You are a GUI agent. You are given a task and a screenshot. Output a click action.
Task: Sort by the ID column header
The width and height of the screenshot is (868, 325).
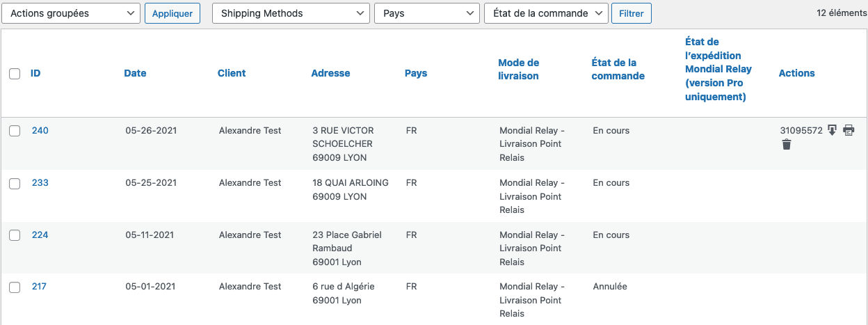pos(35,73)
